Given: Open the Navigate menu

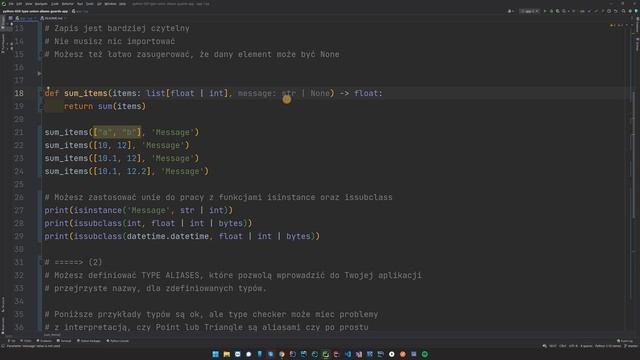Looking at the screenshot, I should pos(41,4).
